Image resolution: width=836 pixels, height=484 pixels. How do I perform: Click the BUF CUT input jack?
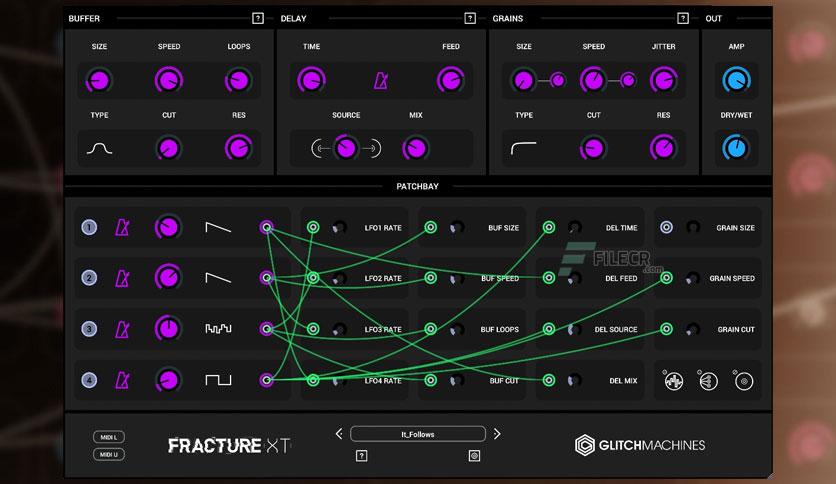click(x=431, y=380)
